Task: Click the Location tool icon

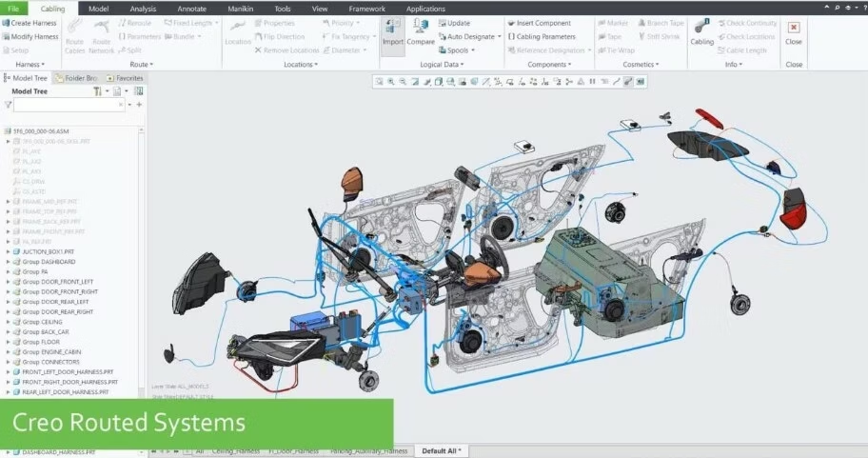Action: pyautogui.click(x=238, y=27)
